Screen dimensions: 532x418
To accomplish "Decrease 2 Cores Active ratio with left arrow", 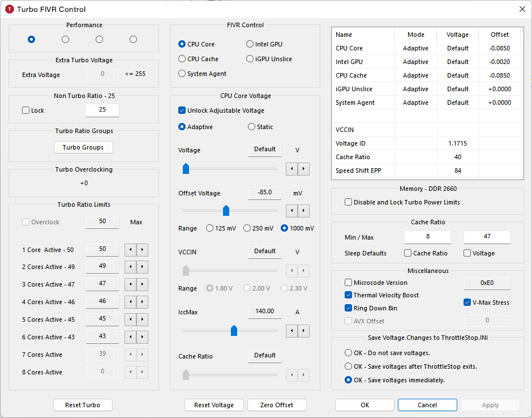I will [x=131, y=267].
